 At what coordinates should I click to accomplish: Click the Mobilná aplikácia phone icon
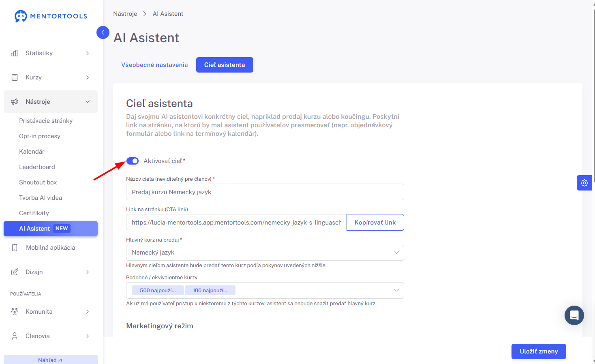[15, 248]
